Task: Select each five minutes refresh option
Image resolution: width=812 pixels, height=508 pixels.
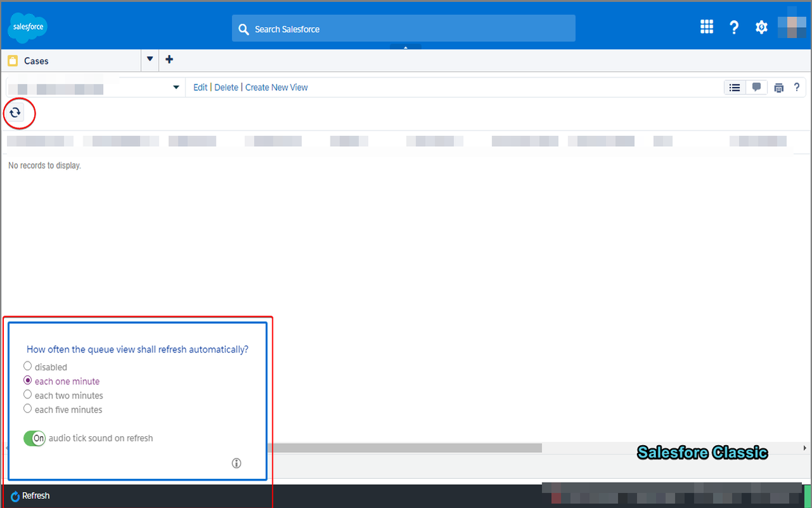Action: 27,409
